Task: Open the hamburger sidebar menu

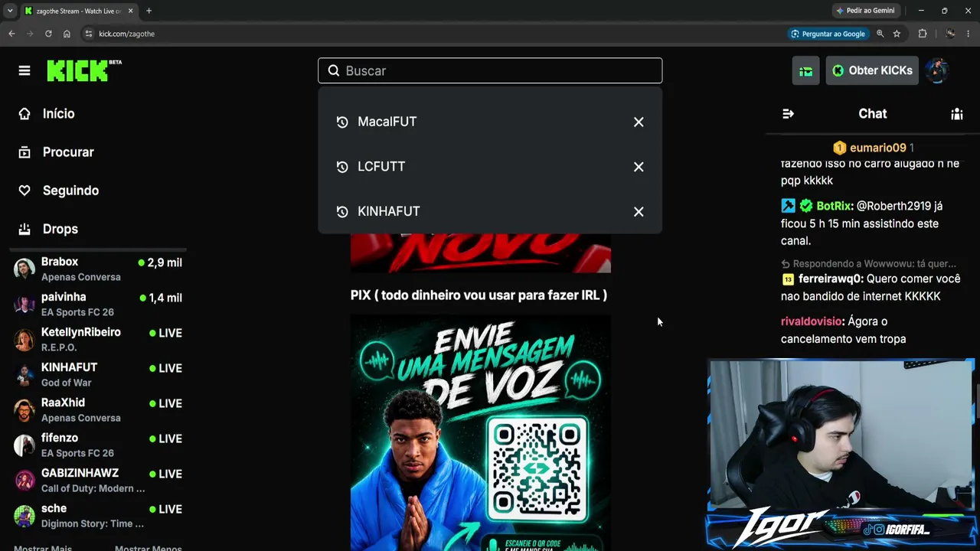Action: click(24, 70)
